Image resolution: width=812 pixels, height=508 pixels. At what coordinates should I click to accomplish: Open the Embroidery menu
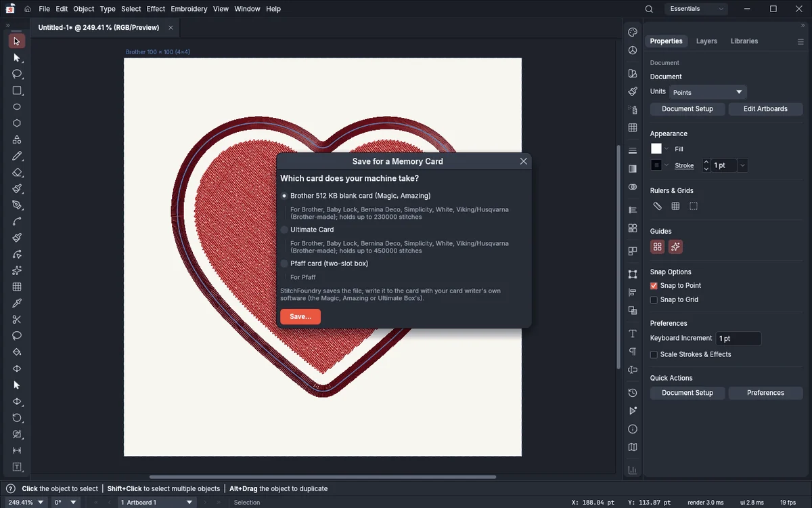coord(189,9)
